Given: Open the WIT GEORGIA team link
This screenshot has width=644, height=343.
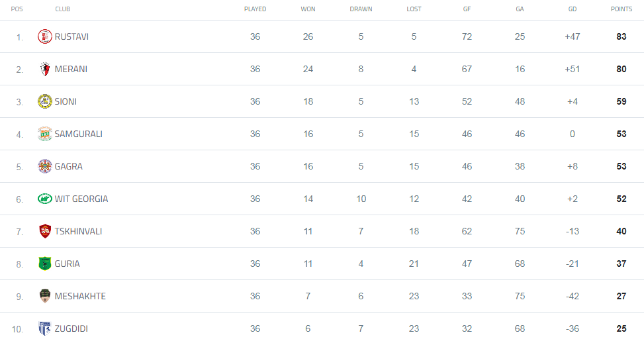Looking at the screenshot, I should (81, 199).
